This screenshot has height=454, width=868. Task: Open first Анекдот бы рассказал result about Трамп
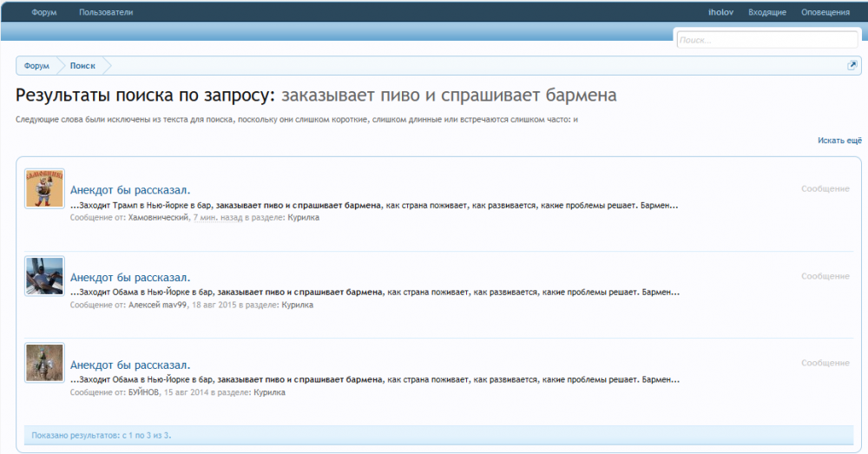click(x=130, y=191)
